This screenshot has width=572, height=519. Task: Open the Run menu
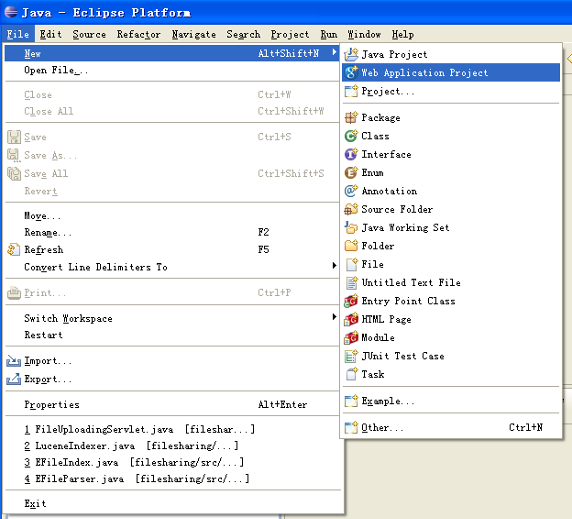pyautogui.click(x=329, y=34)
